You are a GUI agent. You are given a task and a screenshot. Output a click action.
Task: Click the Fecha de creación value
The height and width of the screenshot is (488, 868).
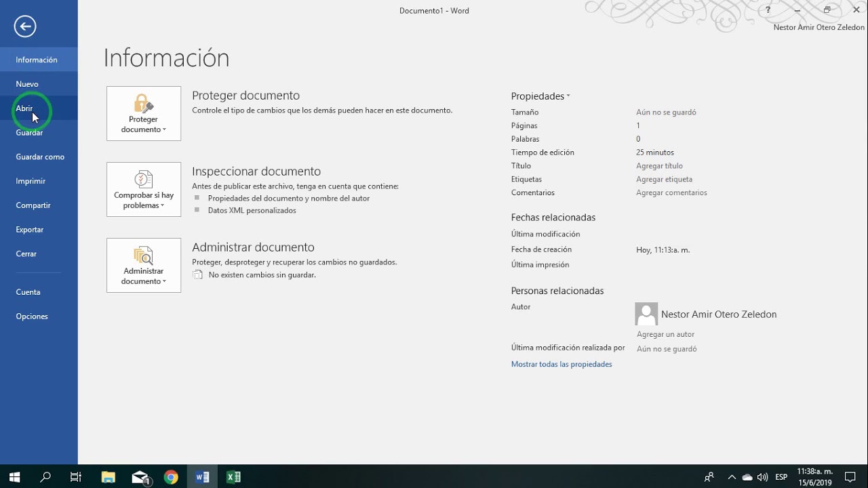point(663,250)
